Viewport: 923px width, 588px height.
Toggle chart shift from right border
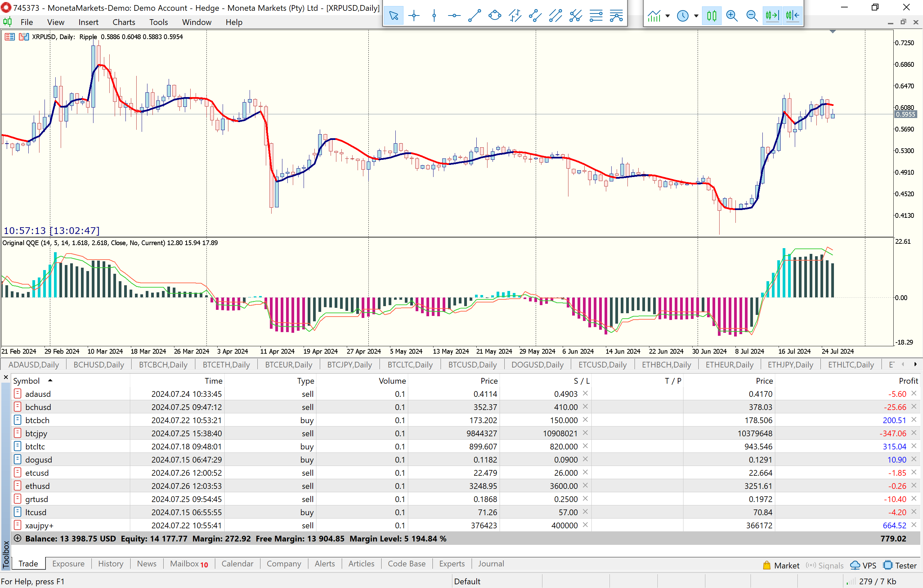(792, 16)
